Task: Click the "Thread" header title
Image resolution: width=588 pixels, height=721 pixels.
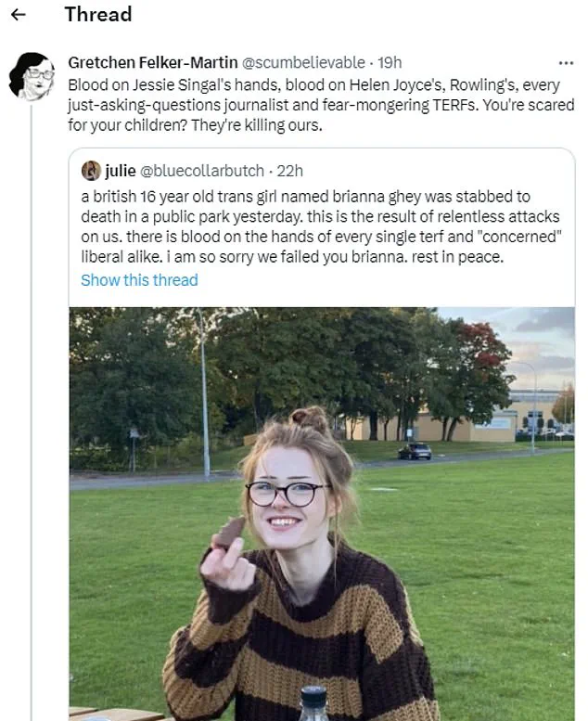Action: 97,15
